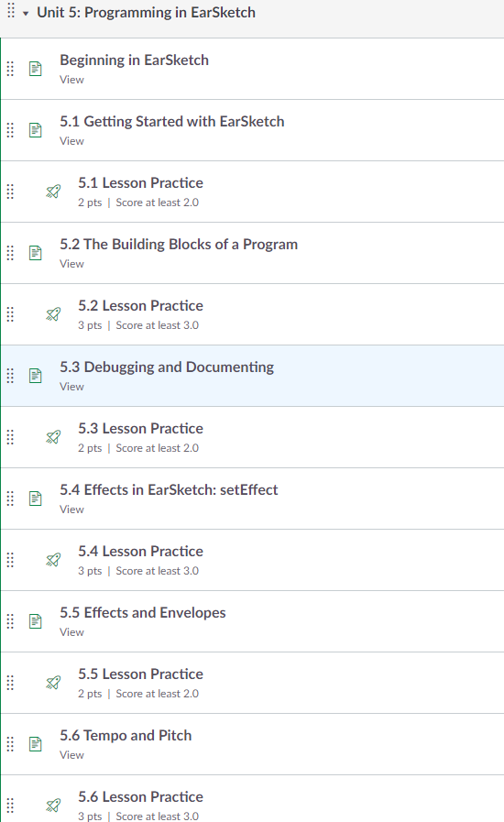Click rocket quiz icon for 5.6 Lesson Practice
Viewport: 504px width, 822px height.
(53, 806)
